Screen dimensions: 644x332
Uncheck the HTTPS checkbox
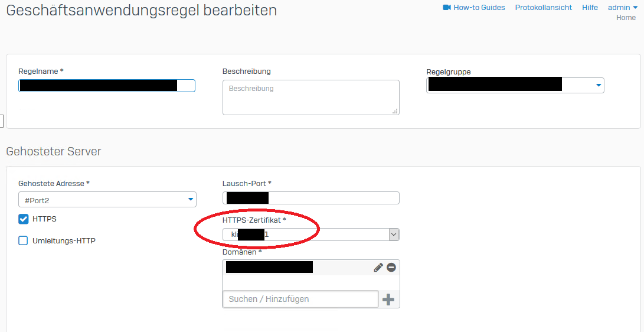tap(24, 219)
